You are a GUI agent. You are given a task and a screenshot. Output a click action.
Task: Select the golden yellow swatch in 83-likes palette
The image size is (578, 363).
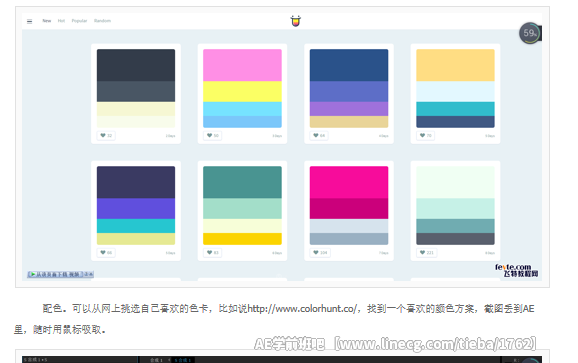point(242,239)
